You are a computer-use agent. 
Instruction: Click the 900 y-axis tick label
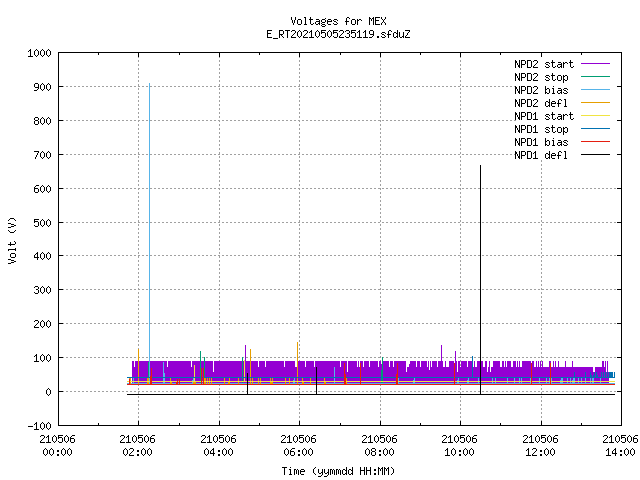click(42, 87)
